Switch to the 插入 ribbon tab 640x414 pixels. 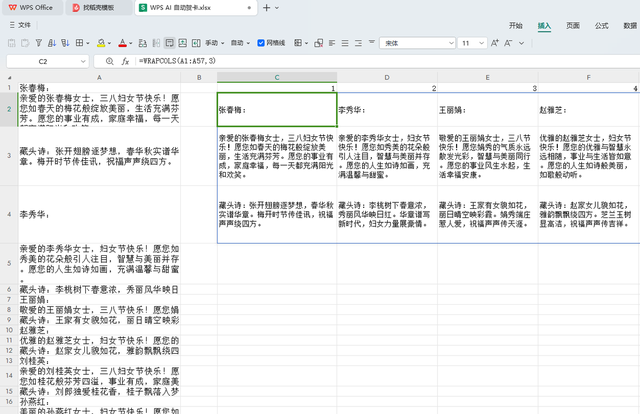coord(544,26)
